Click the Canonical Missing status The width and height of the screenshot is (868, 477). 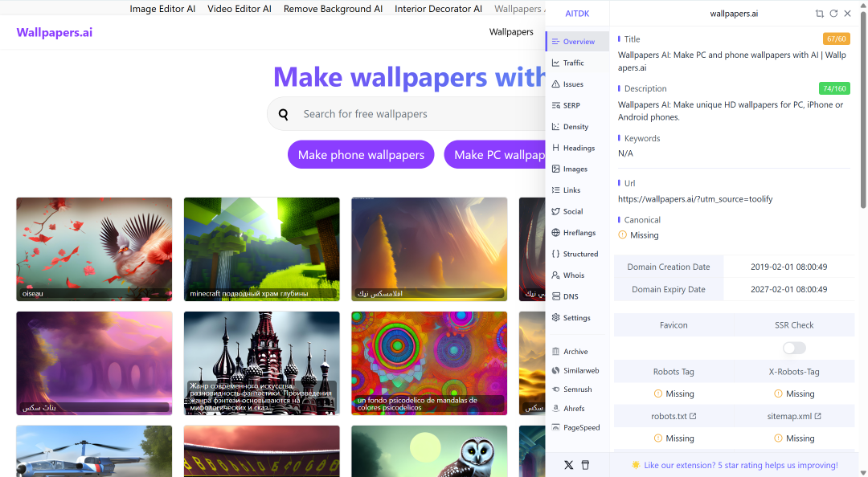pos(638,235)
